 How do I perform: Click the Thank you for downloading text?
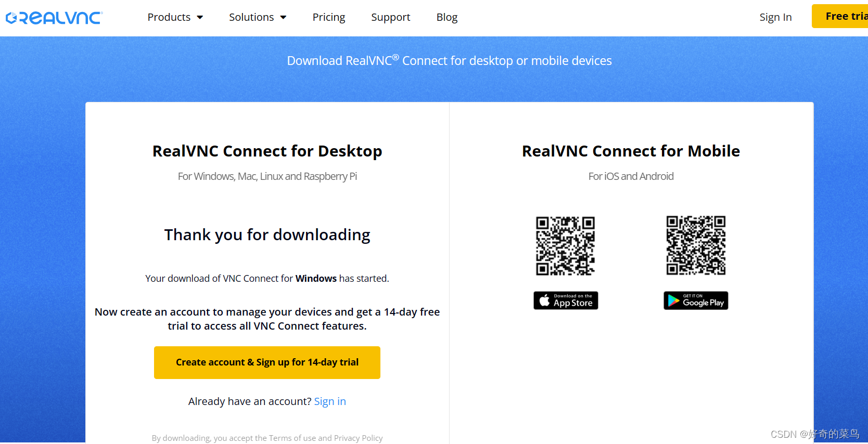coord(267,235)
